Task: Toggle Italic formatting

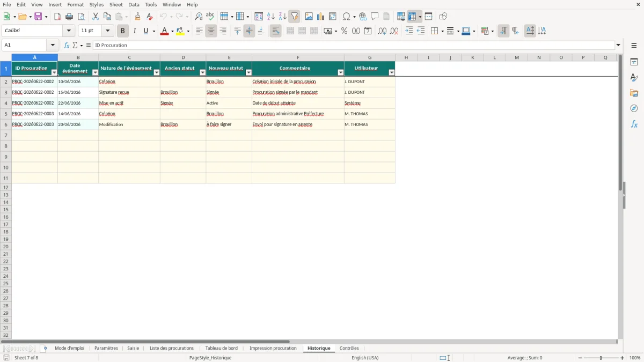Action: coord(135,31)
